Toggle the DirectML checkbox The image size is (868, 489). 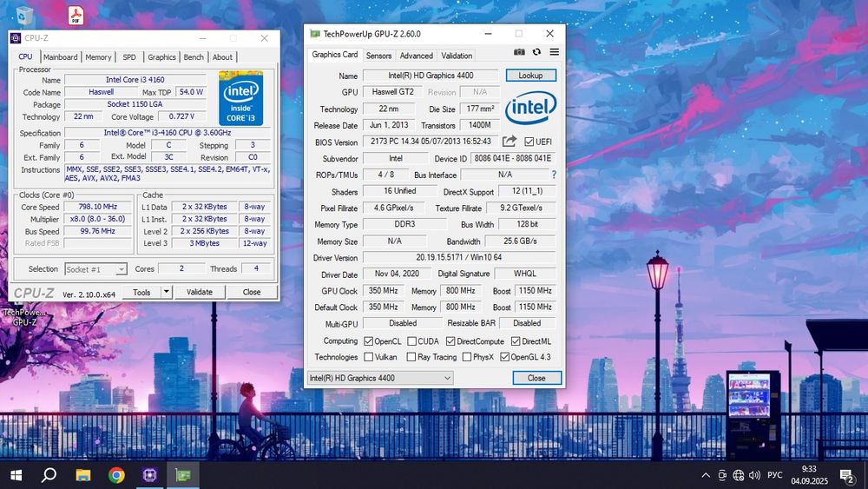pos(516,341)
